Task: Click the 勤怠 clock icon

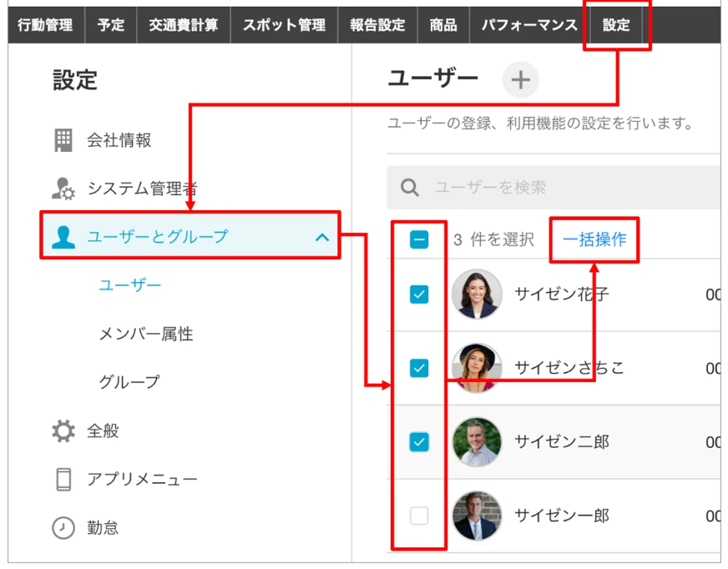Action: (63, 527)
